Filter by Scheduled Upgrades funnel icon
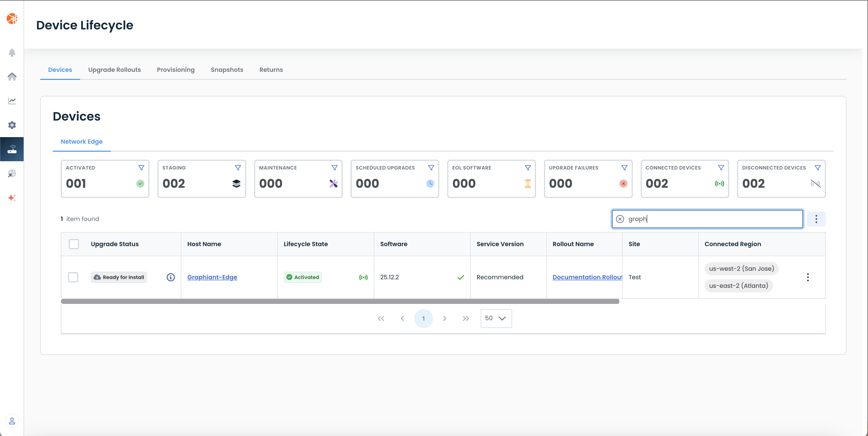 (x=431, y=168)
